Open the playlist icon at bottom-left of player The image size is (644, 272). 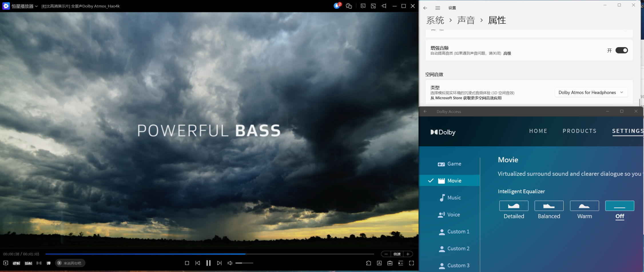[x=6, y=263]
